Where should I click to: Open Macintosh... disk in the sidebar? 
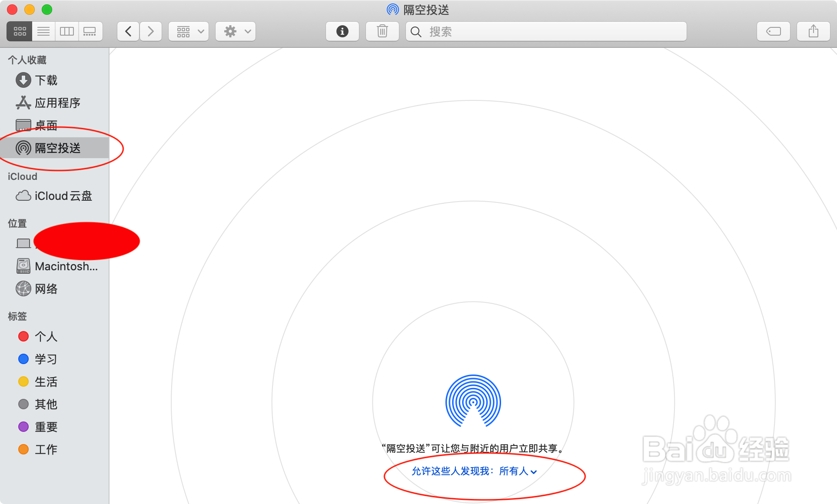tap(54, 266)
